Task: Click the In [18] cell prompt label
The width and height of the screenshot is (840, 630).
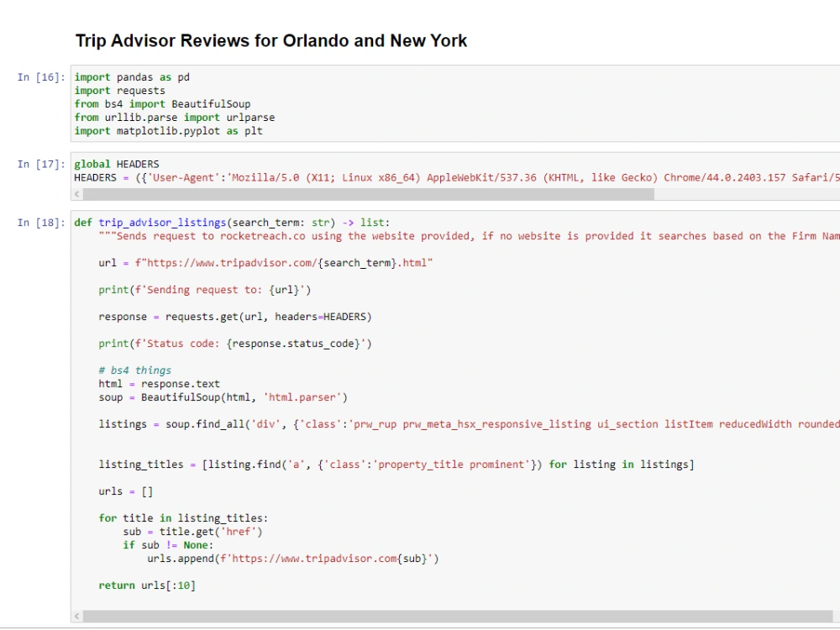Action: coord(41,223)
